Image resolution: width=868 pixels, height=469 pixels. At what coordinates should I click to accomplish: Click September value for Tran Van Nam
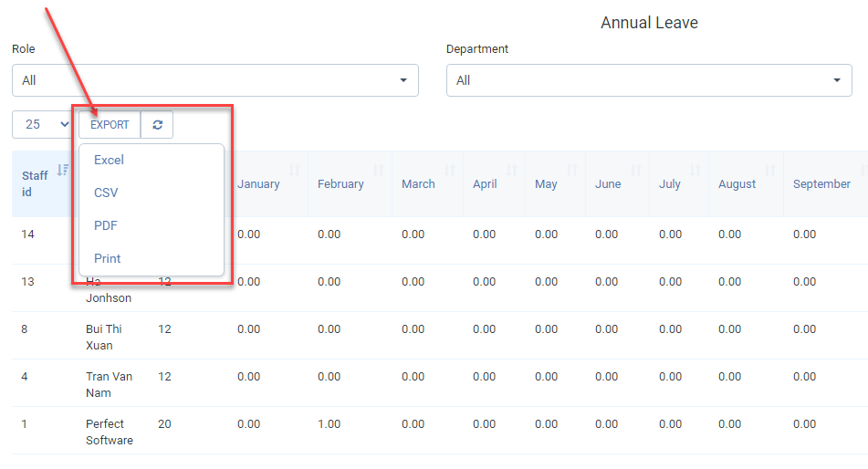click(x=804, y=377)
